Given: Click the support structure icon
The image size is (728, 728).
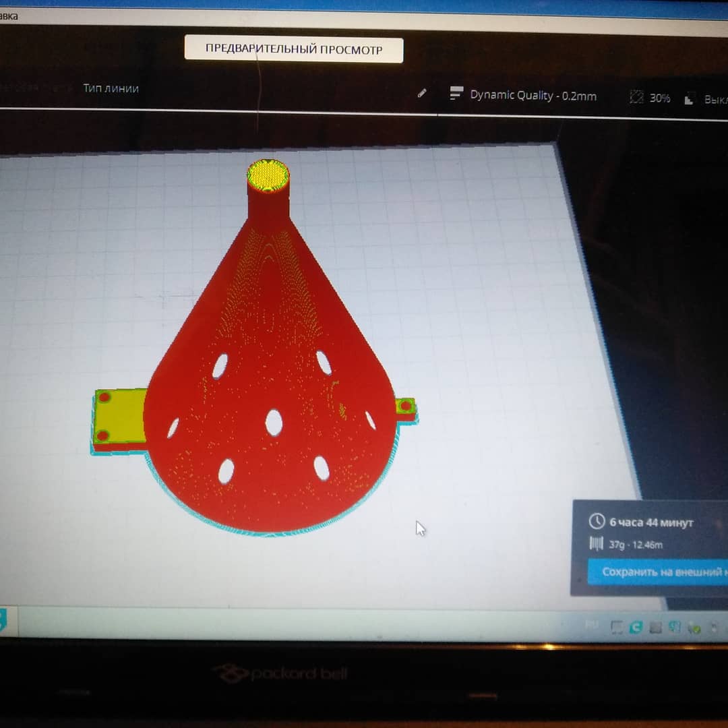Looking at the screenshot, I should tap(689, 99).
